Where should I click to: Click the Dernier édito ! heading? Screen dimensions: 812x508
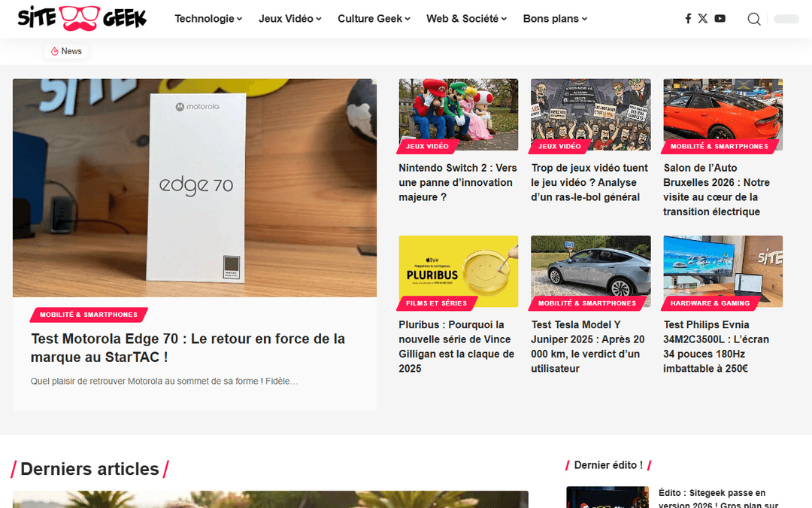pyautogui.click(x=608, y=465)
